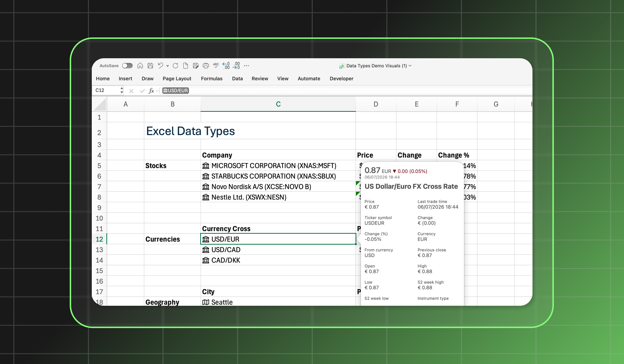Click the Name Box stepper arrows
624x364 pixels.
coord(121,90)
